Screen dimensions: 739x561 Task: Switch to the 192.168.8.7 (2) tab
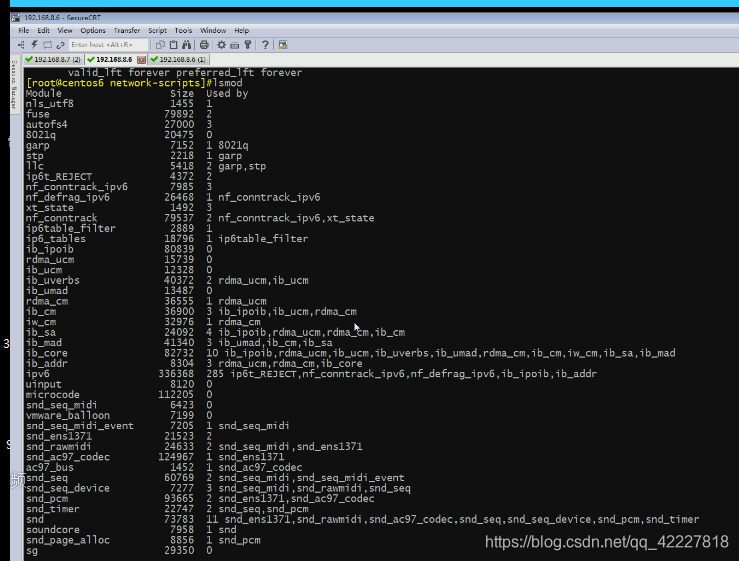click(53, 59)
